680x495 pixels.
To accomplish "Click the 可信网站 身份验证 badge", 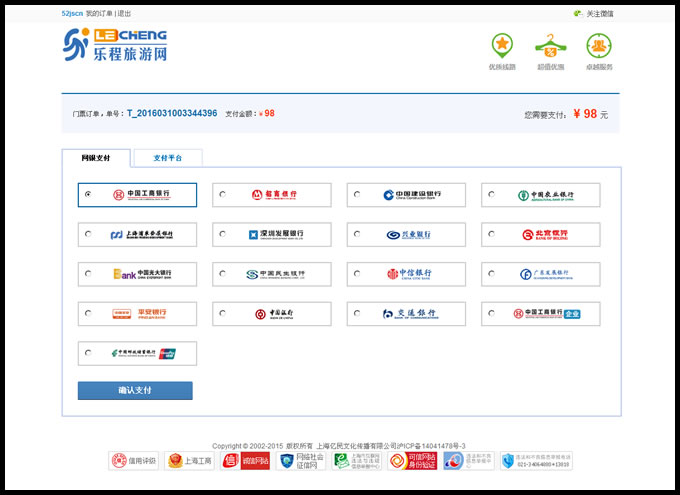I will coord(413,461).
